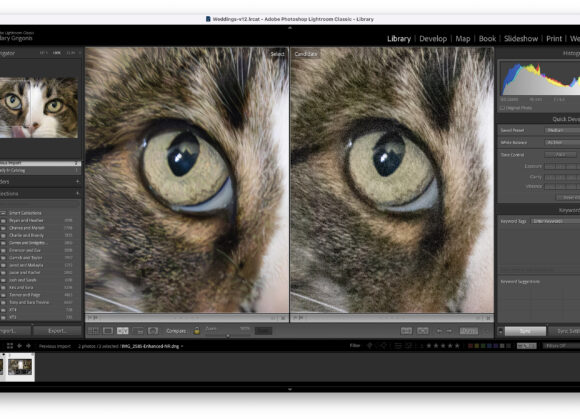Open filmstrip grid view icon
This screenshot has height=420, width=580.
tap(10, 346)
